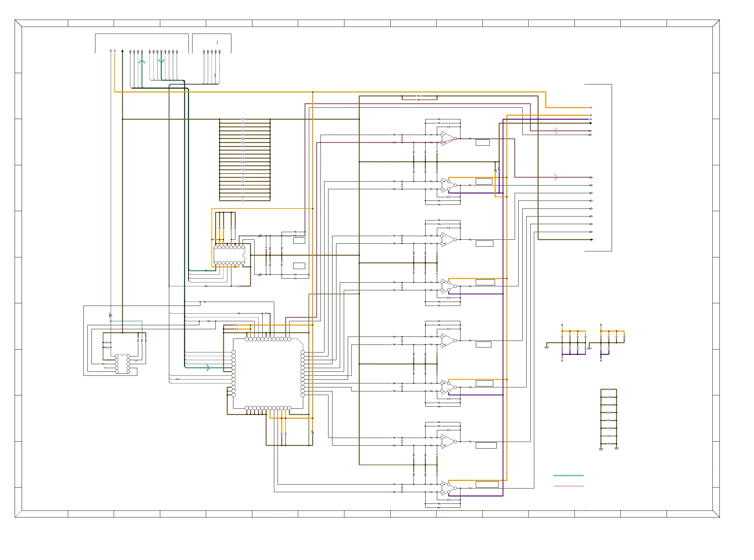Viewport: 754px width, 560px height.
Task: Click the pink legend line sample
Action: pos(568,486)
